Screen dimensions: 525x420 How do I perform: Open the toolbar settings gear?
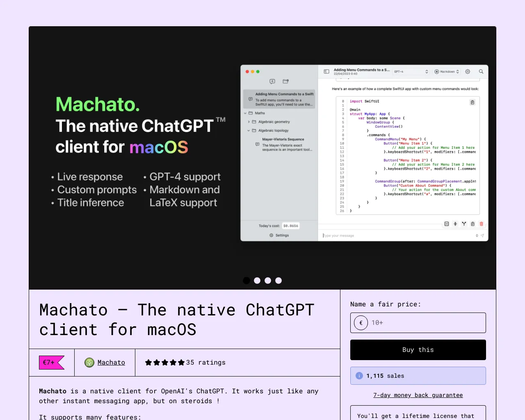pyautogui.click(x=468, y=71)
